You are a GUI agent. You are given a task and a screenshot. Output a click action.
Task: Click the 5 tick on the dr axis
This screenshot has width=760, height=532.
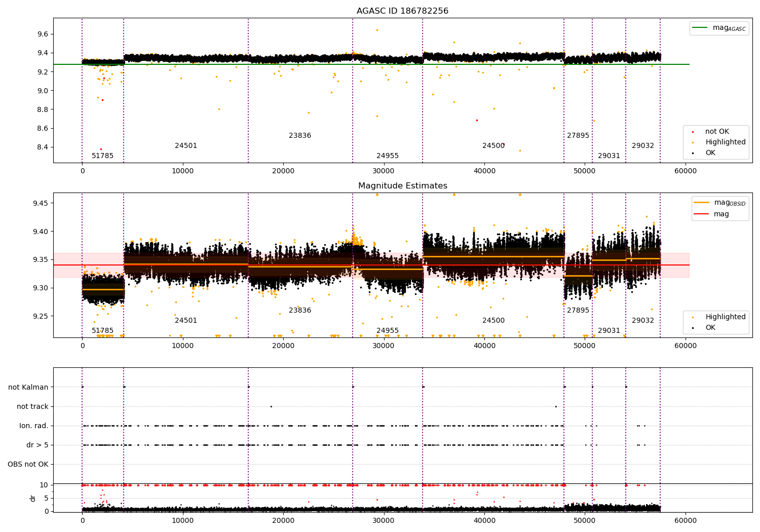pos(46,499)
